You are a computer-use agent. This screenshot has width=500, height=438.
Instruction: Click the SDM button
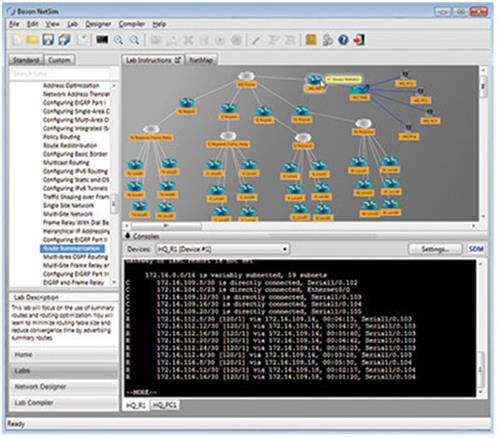click(x=476, y=249)
